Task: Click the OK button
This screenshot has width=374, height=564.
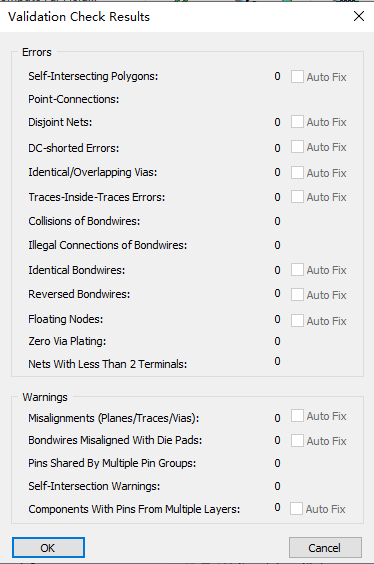Action: click(x=48, y=548)
